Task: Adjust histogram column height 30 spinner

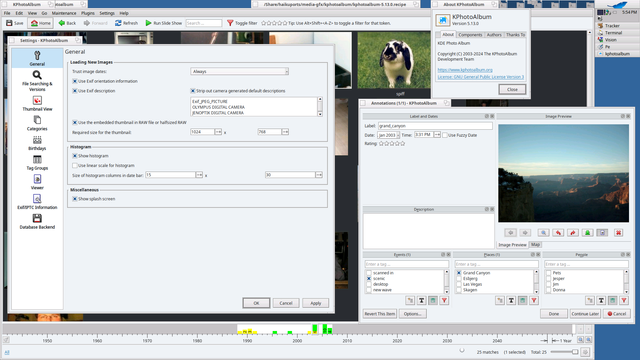Action: click(x=319, y=175)
